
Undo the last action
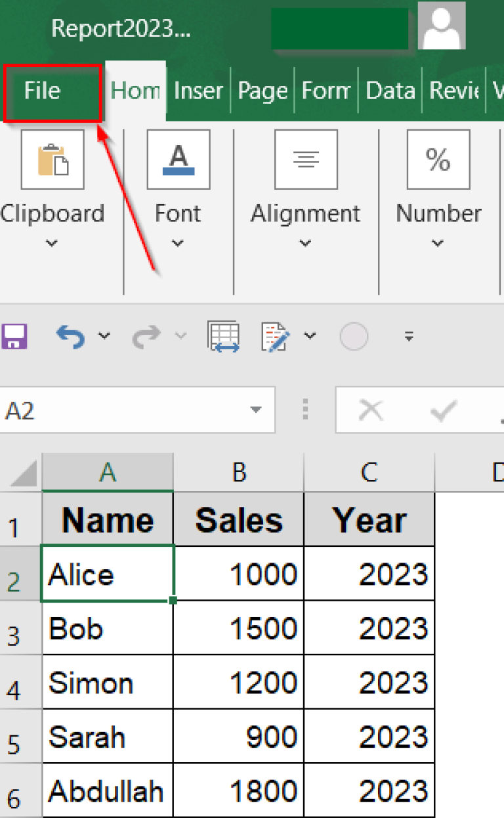[70, 337]
